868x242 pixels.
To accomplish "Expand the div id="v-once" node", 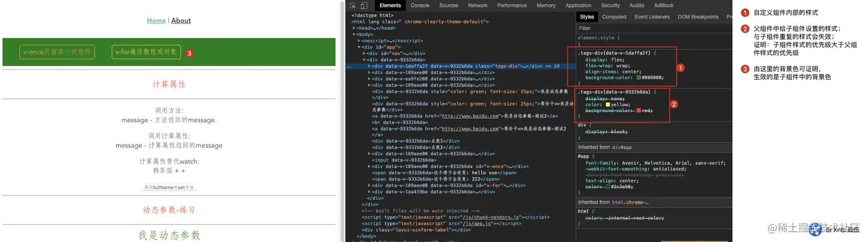I will pos(369,166).
